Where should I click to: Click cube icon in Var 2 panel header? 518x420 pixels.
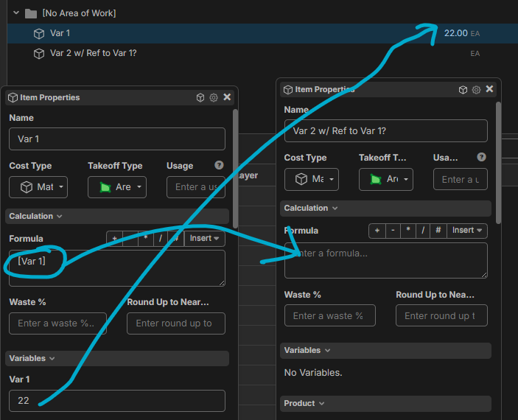(463, 89)
